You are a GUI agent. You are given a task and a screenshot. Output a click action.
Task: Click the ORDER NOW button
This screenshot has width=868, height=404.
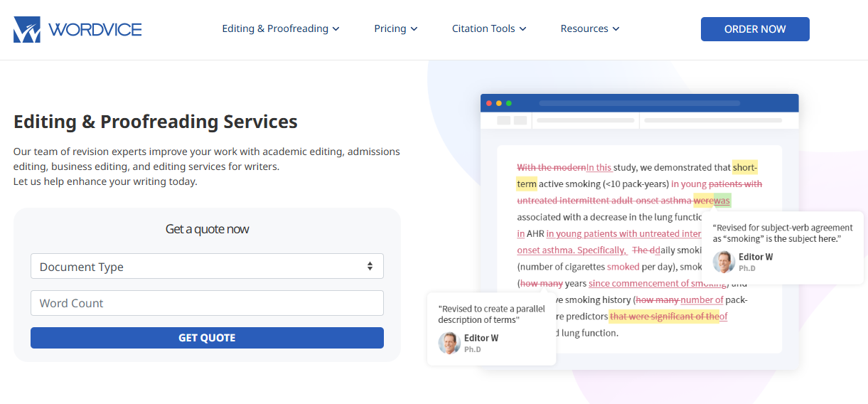click(755, 29)
